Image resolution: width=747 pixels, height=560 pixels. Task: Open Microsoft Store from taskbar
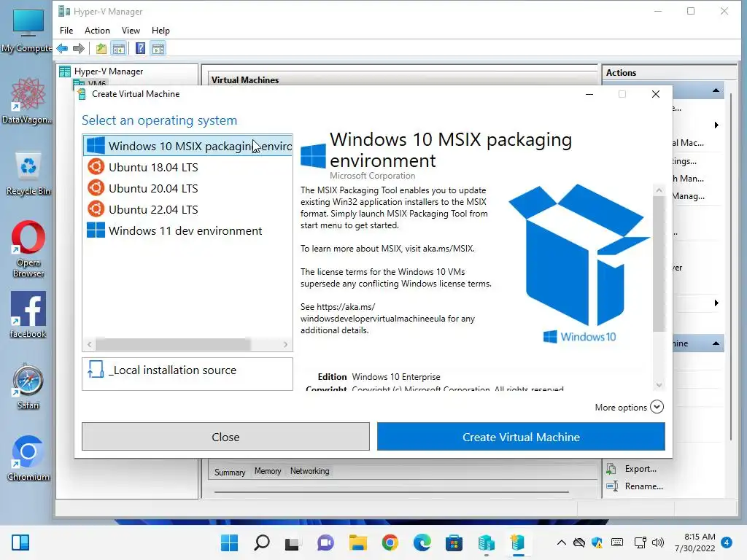tap(454, 542)
